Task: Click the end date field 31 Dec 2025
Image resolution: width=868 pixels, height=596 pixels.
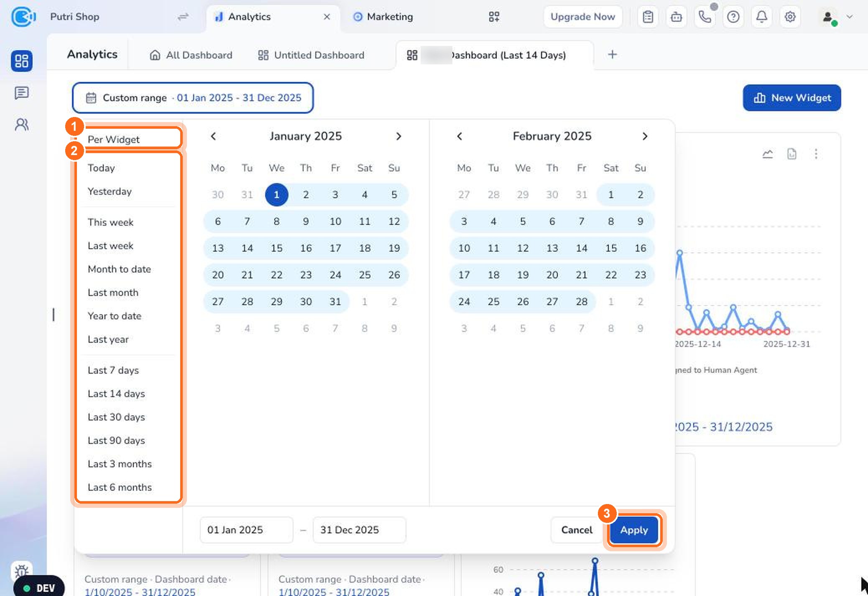Action: (x=359, y=530)
